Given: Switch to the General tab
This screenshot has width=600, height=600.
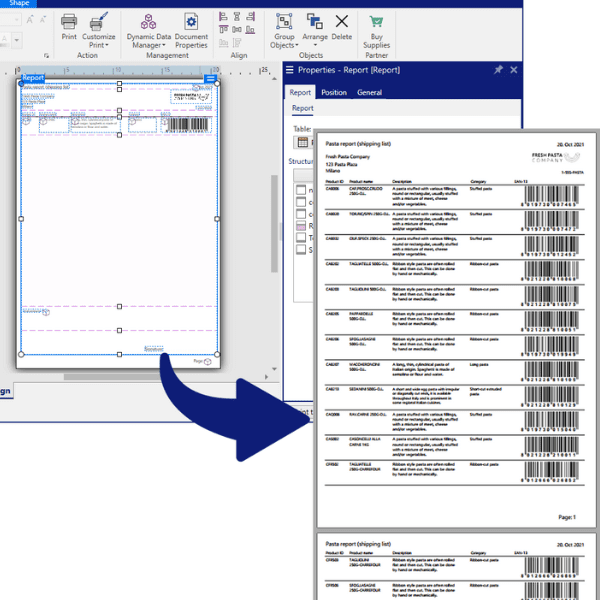Looking at the screenshot, I should [x=369, y=93].
